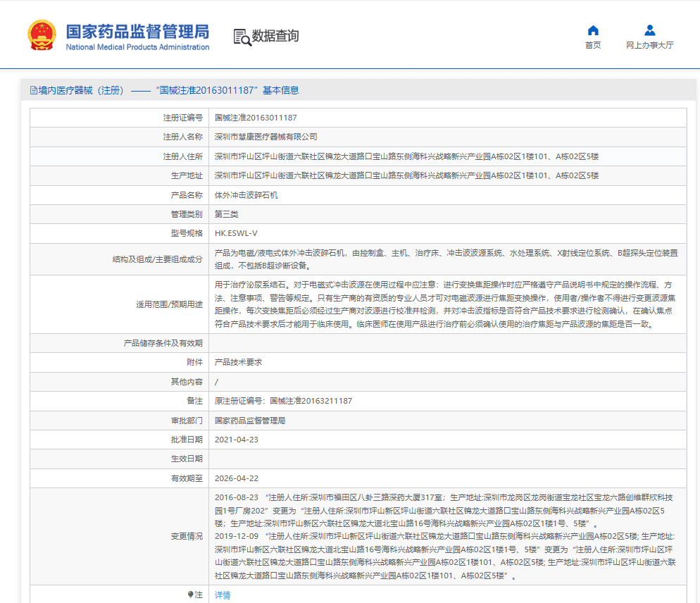Click the 批准日期 row label
The image size is (700, 603).
187,440
